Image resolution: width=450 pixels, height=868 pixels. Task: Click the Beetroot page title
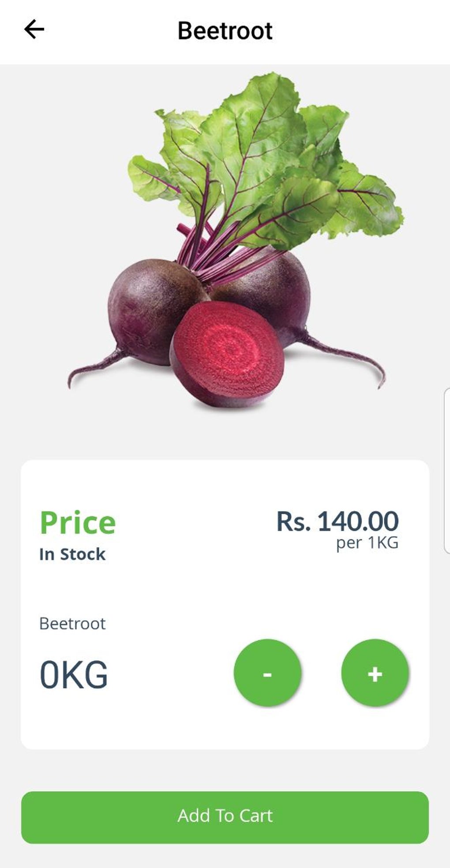tap(225, 31)
